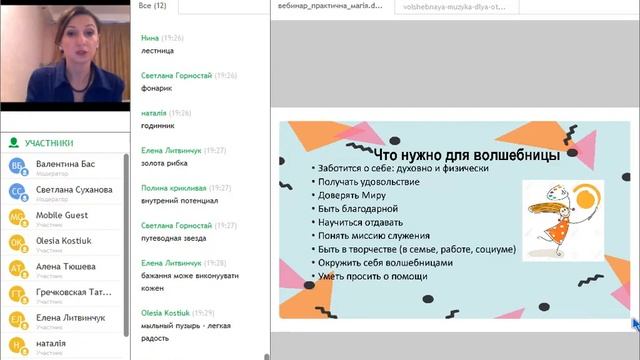Click chat message бажання може виконуувати кожен

tap(190, 282)
